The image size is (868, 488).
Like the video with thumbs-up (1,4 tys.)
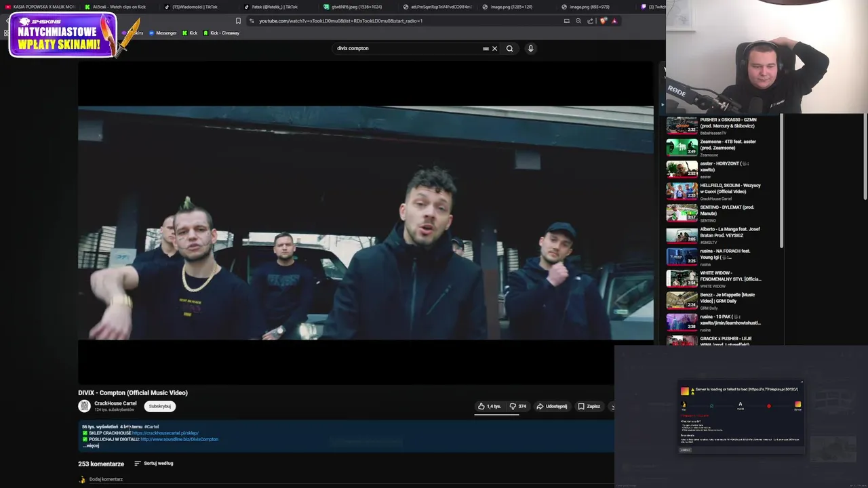tap(489, 406)
